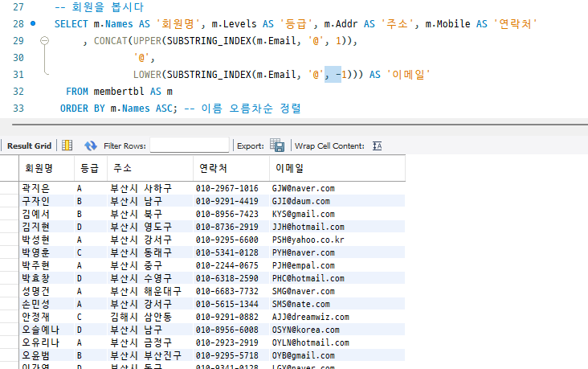This screenshot has height=369, width=588.
Task: Click address cell 부산시 부산진구
Action: pos(150,355)
